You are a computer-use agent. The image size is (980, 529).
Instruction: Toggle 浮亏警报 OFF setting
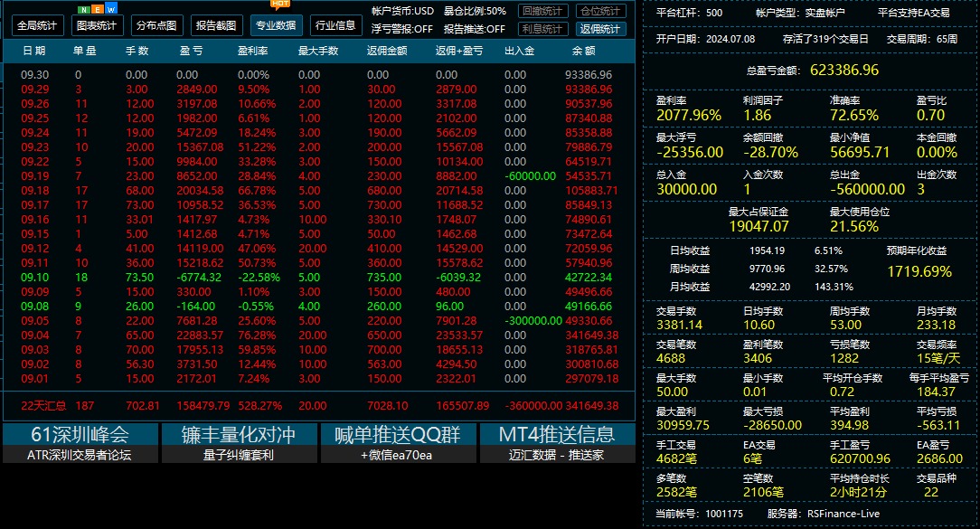(x=402, y=29)
